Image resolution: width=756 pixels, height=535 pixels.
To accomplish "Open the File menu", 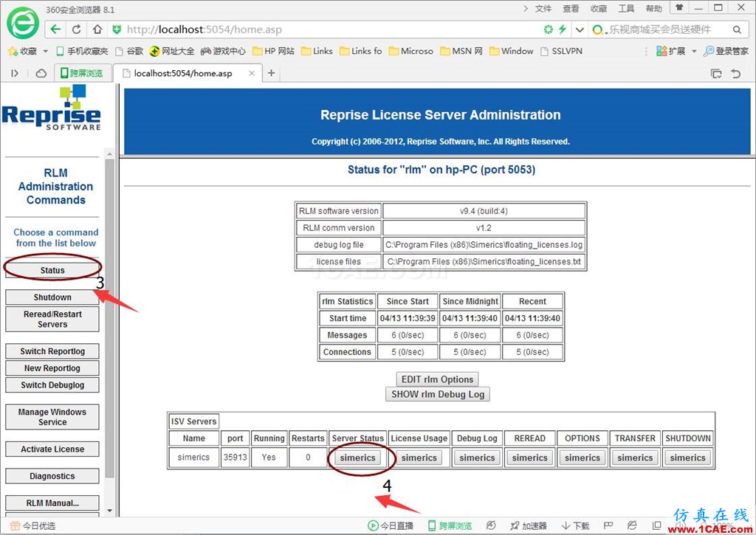I will [x=543, y=9].
